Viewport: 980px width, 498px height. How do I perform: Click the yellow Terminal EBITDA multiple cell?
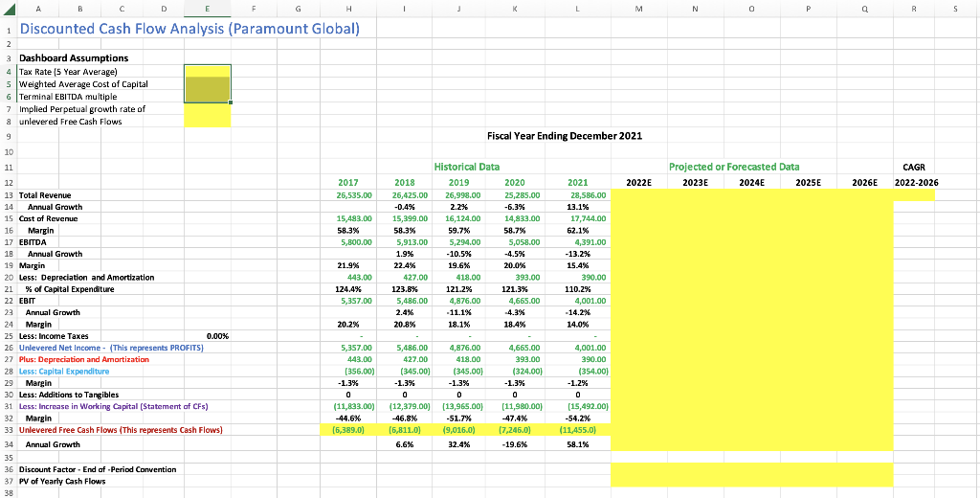tap(208, 97)
